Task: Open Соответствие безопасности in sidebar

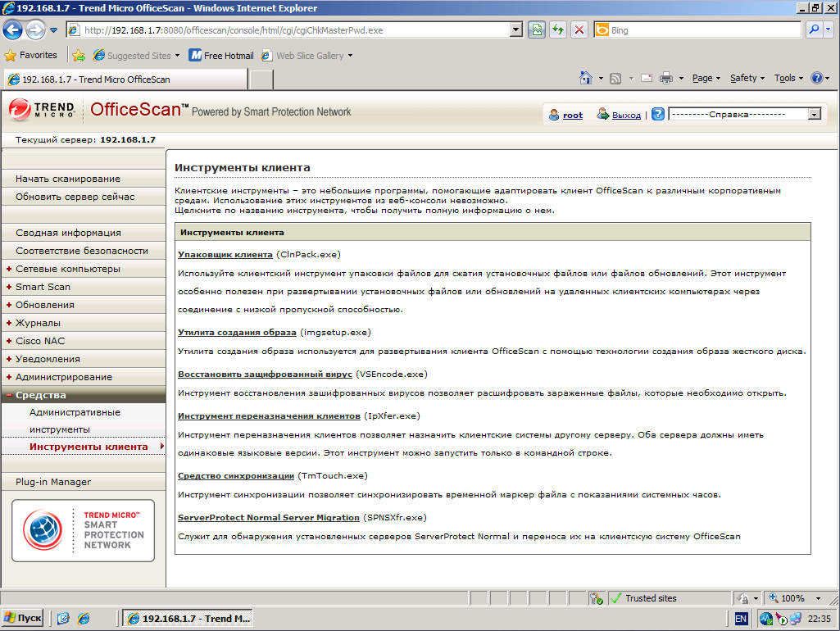Action: pos(84,251)
